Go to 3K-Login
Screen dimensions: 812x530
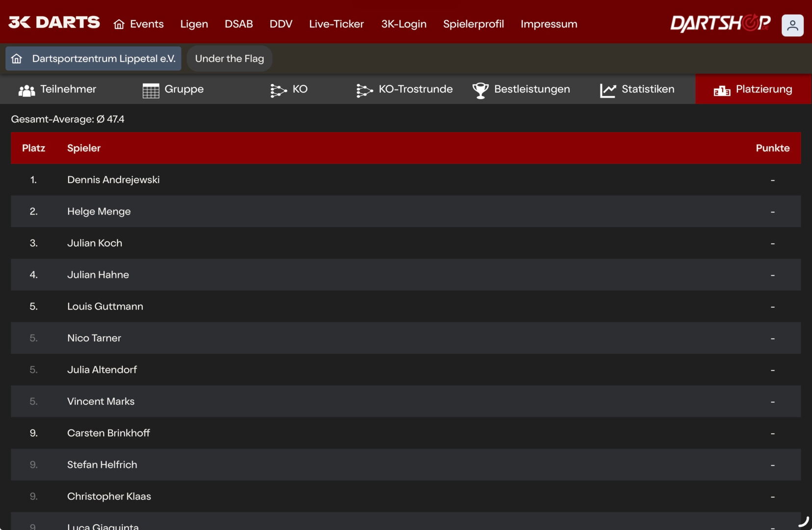click(x=403, y=24)
